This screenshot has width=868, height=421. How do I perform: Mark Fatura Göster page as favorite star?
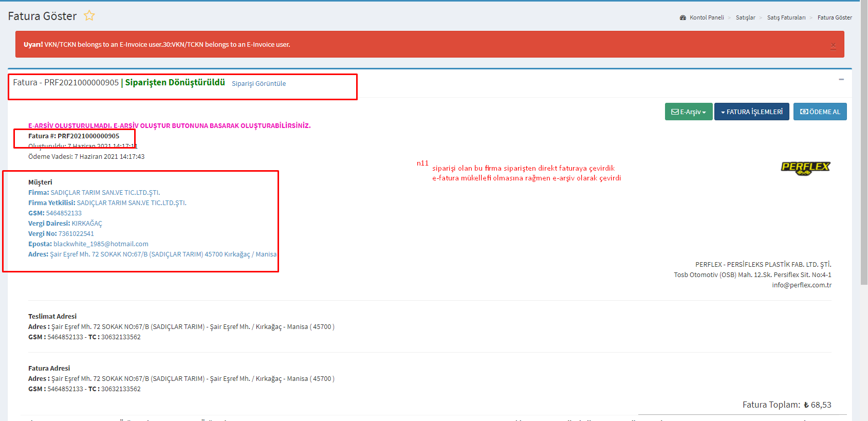point(89,15)
